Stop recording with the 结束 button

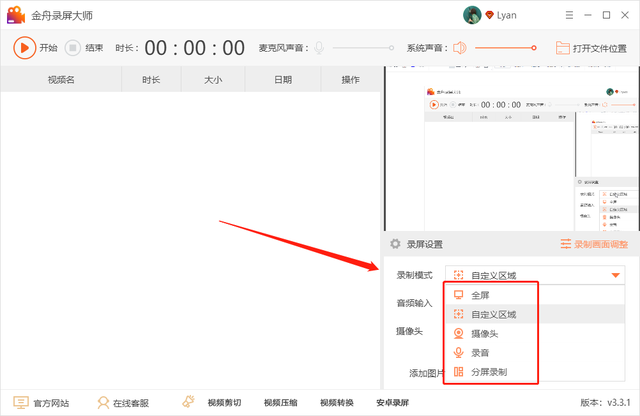[x=73, y=48]
